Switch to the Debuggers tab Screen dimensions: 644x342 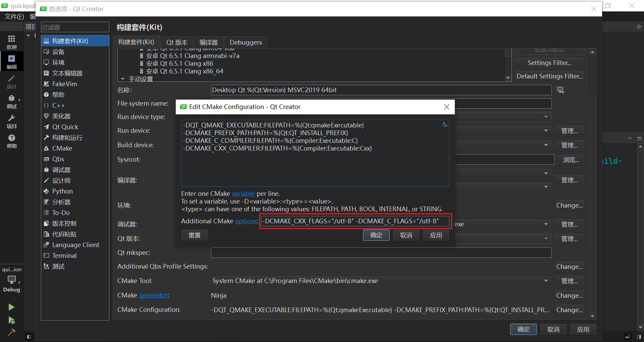point(246,42)
